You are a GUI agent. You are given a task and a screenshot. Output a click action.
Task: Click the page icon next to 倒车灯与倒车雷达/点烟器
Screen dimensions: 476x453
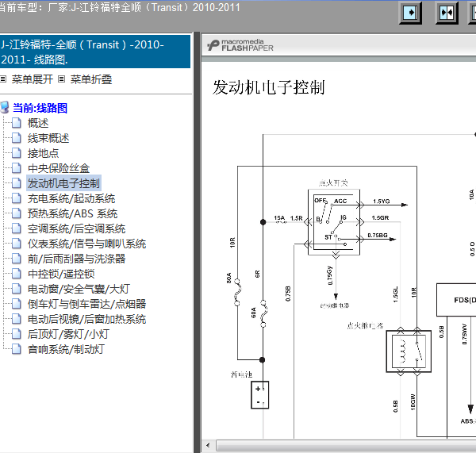pyautogui.click(x=17, y=304)
